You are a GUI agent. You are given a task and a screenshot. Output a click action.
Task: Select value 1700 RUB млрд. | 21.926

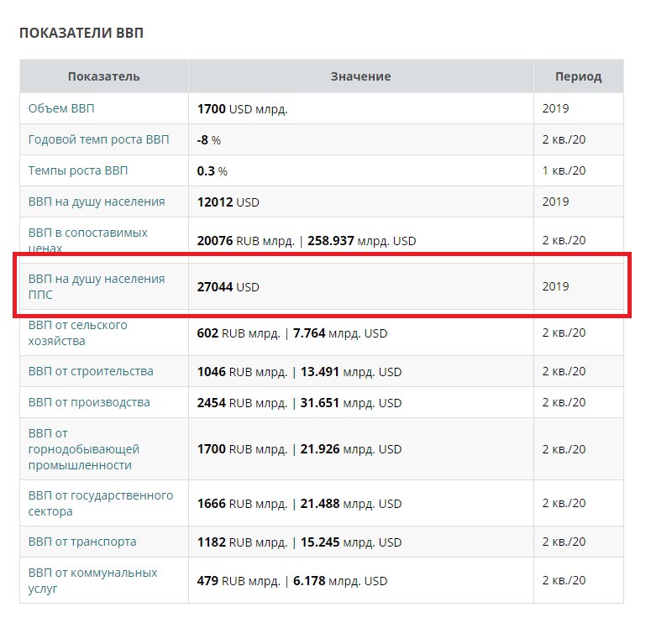[268, 449]
